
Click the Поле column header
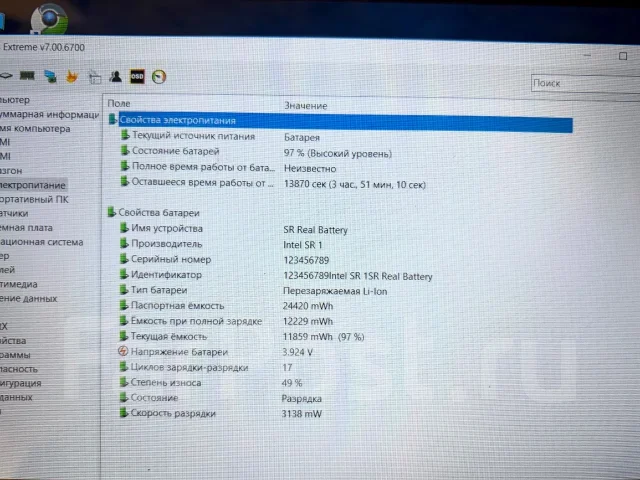tap(119, 104)
